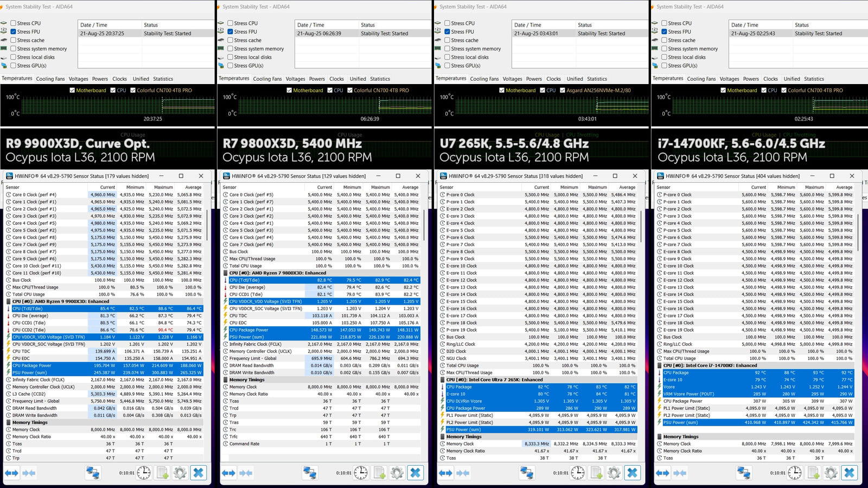Click the Status column header in the 02:25:43 AIDA64 window

point(830,25)
